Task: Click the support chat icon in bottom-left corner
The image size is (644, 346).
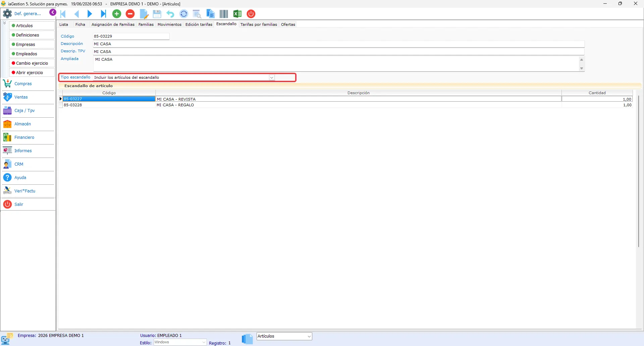Action: pyautogui.click(x=7, y=339)
